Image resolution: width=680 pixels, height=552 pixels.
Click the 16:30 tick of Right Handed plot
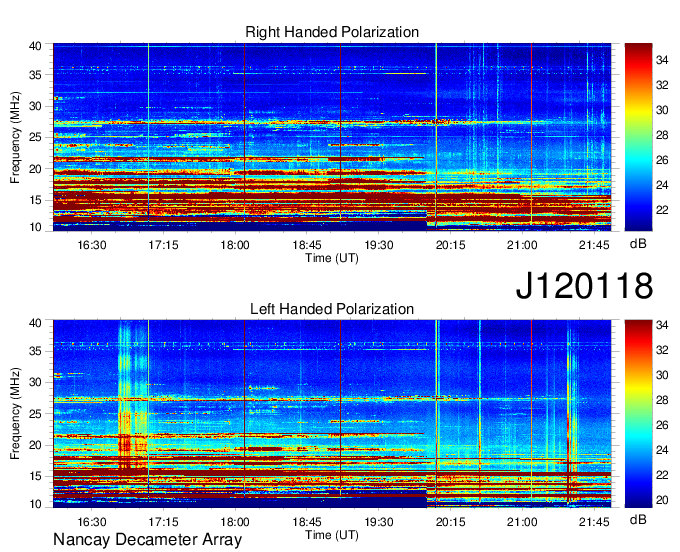pyautogui.click(x=92, y=245)
